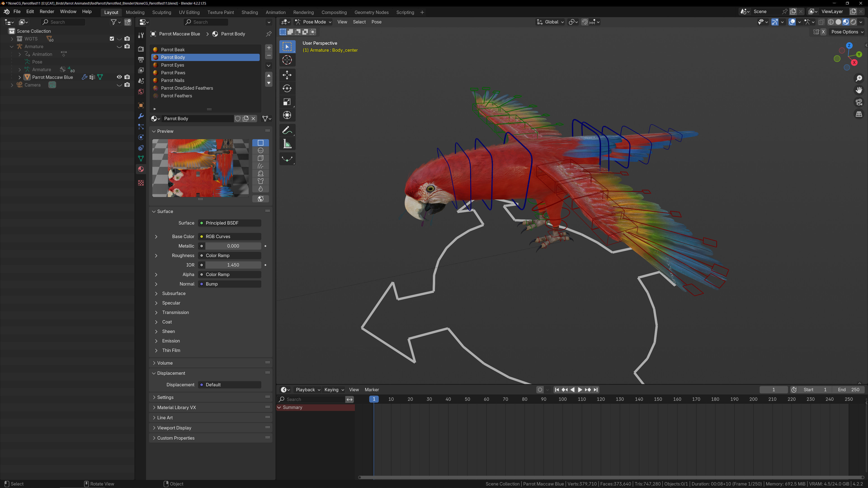Unlink the Parrot Body material
The image size is (868, 488).
[x=253, y=119]
